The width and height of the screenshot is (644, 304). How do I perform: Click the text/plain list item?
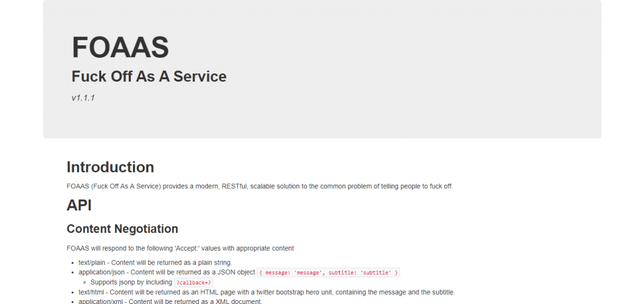point(155,263)
